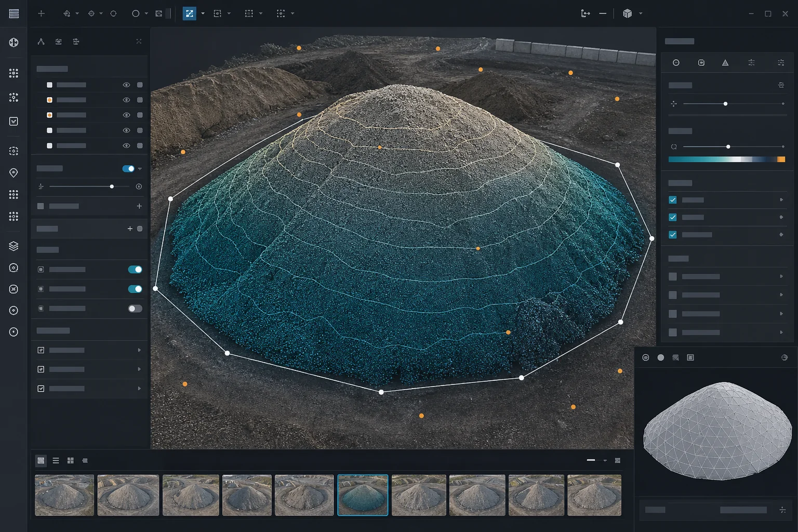798x532 pixels.
Task: Click the horizontal line icon beside axis tool
Action: pos(603,14)
